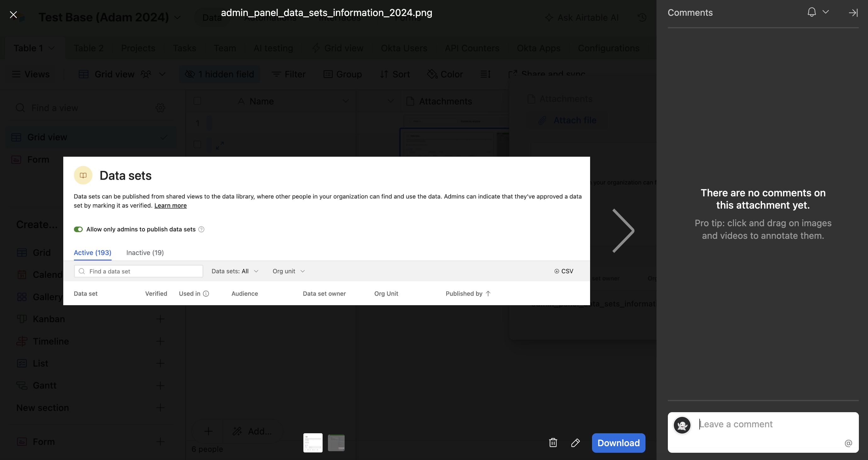Open the Test Base (Adam 2024) dropdown
This screenshot has width=868, height=460.
tap(177, 17)
